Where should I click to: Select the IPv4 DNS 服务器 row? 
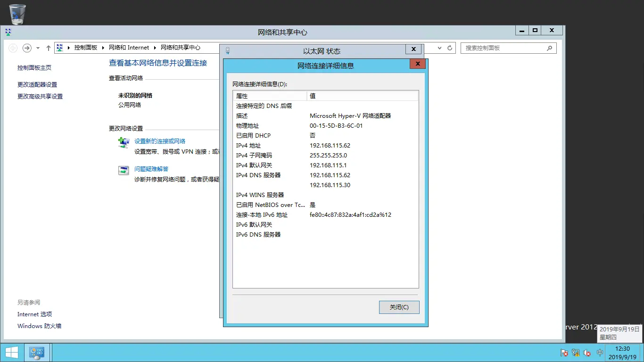tap(326, 175)
